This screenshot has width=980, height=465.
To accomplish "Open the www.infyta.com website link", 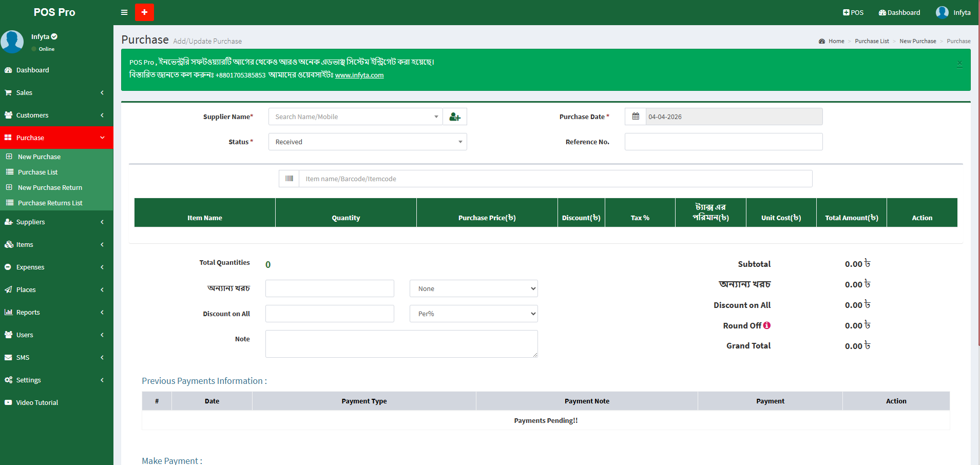I will pos(359,75).
